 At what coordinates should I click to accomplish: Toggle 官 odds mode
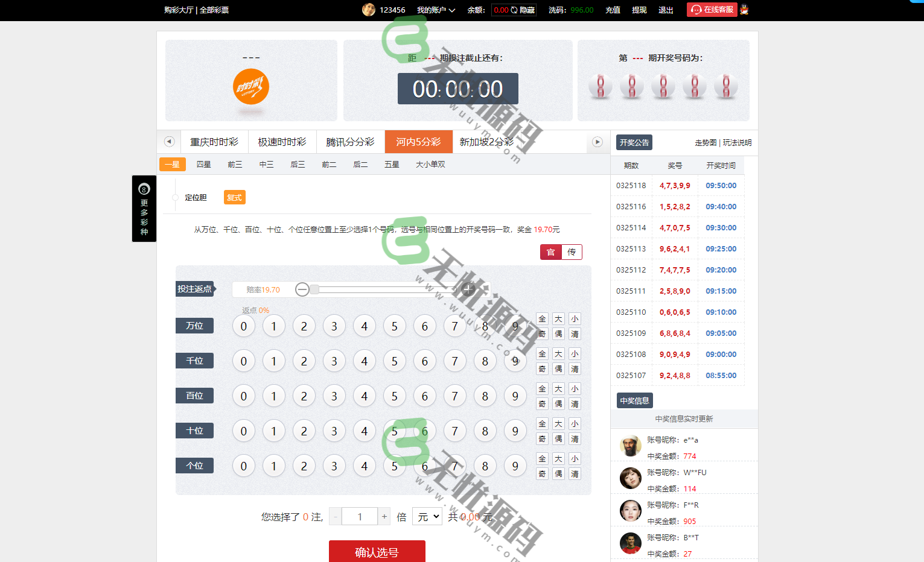[x=550, y=252]
